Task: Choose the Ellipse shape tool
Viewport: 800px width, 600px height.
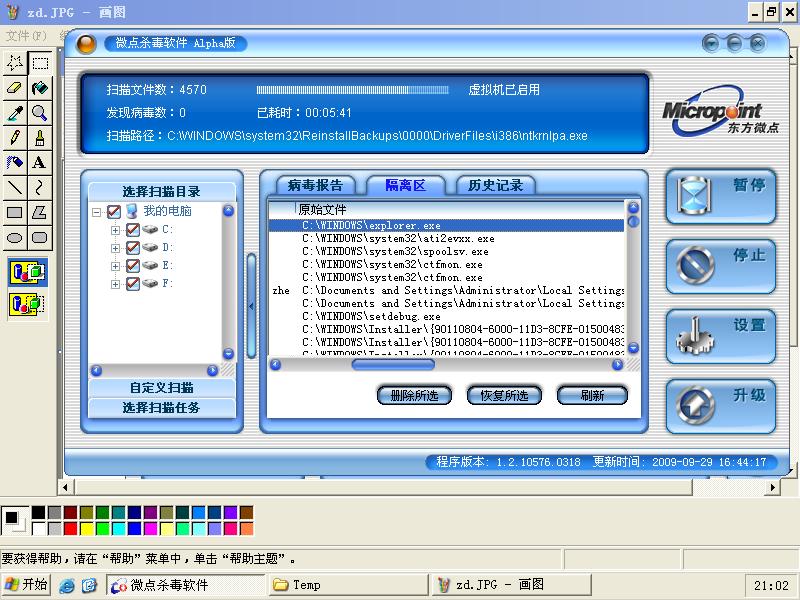Action: (15, 238)
